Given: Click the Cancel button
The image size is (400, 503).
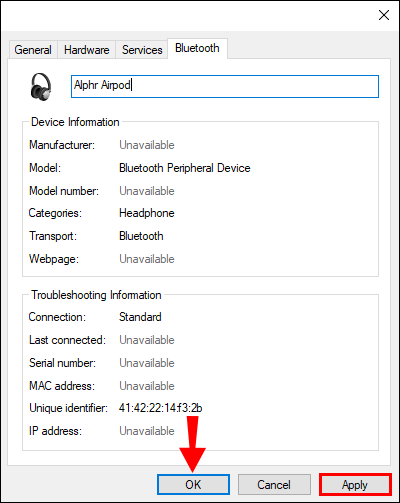Looking at the screenshot, I should click(274, 484).
